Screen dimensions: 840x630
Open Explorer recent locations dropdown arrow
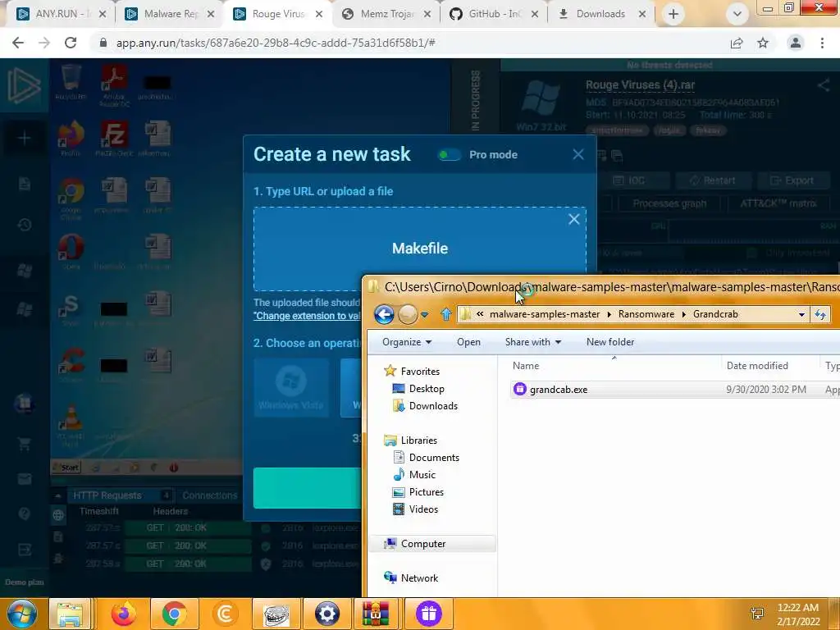pos(424,315)
